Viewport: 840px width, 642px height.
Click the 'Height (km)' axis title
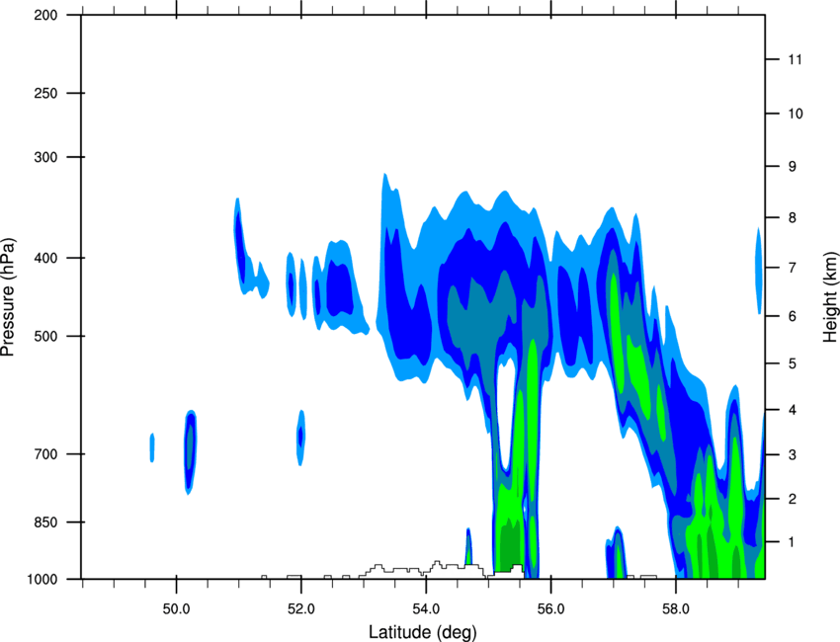click(830, 296)
